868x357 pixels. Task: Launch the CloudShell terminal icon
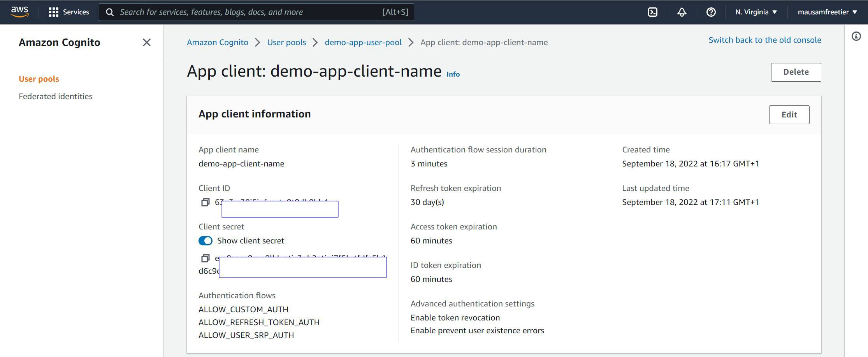652,12
